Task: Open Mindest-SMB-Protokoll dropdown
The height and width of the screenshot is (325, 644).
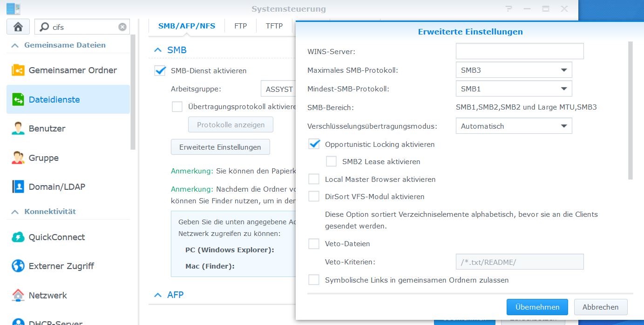Action: coord(514,89)
